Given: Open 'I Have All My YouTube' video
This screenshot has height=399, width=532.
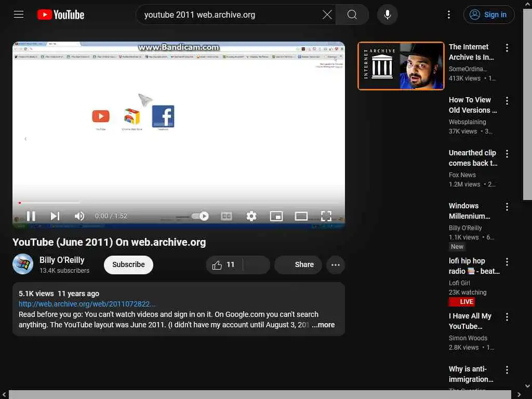Looking at the screenshot, I should coord(470,321).
